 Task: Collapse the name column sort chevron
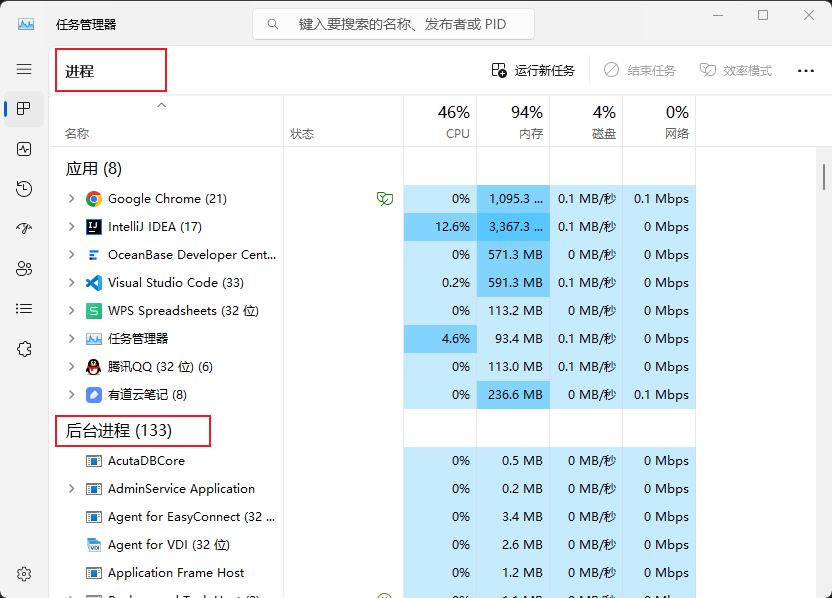click(162, 105)
